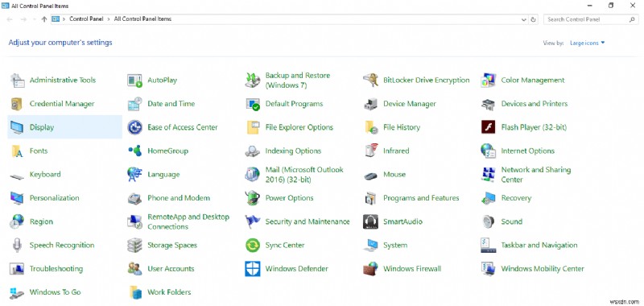The height and width of the screenshot is (306, 644).
Task: Open the Date and Time calendar icon
Action: coord(134,104)
